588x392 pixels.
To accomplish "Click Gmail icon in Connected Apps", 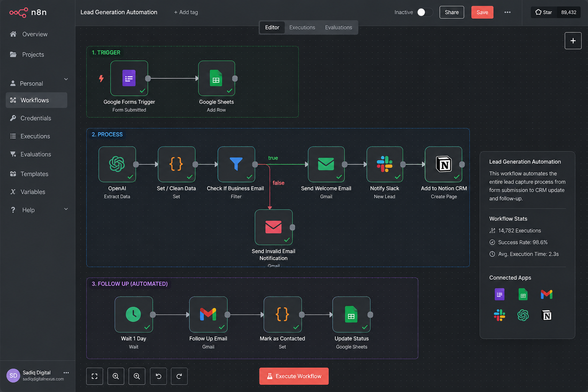I will coord(547,294).
